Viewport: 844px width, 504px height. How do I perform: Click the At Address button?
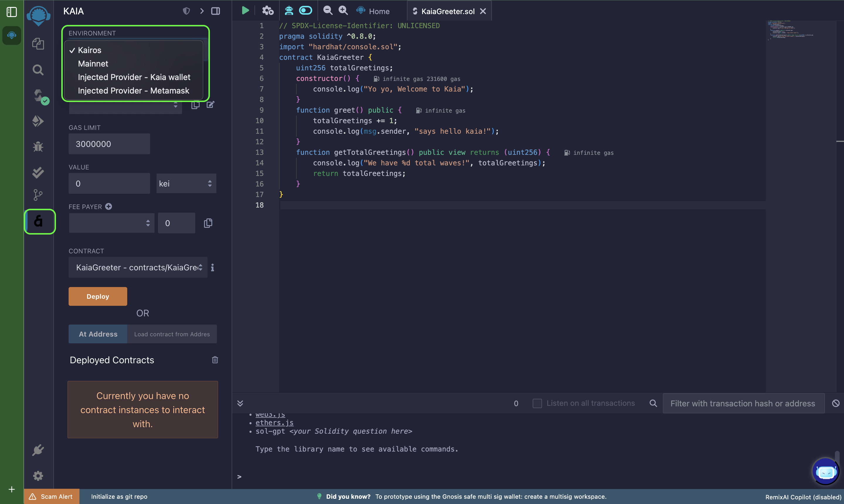pos(98,334)
